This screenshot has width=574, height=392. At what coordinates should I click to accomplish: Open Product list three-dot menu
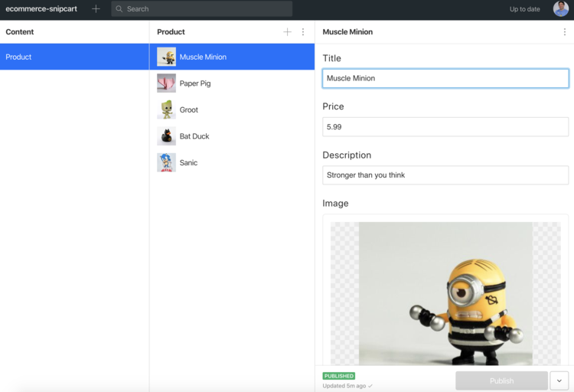click(303, 32)
